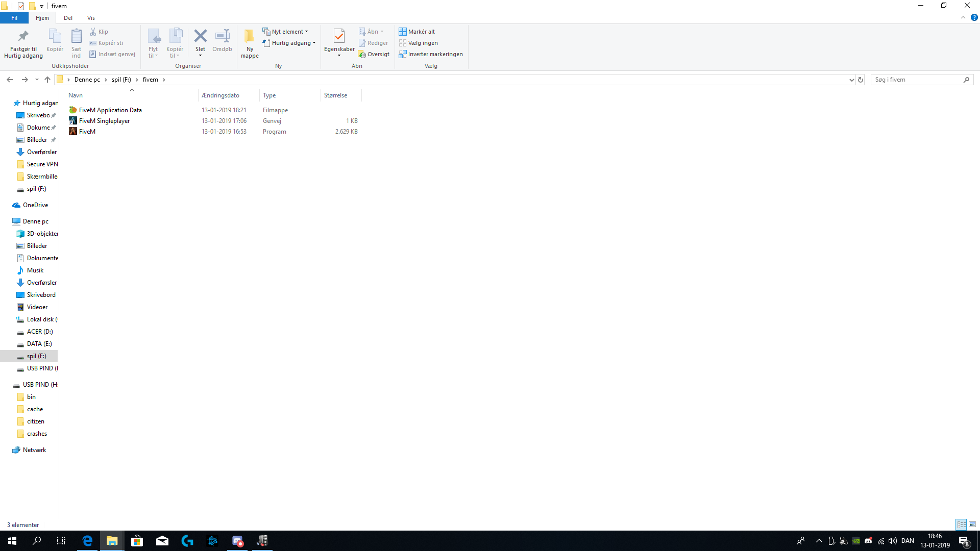
Task: Click Rediger in the ribbon
Action: (373, 43)
